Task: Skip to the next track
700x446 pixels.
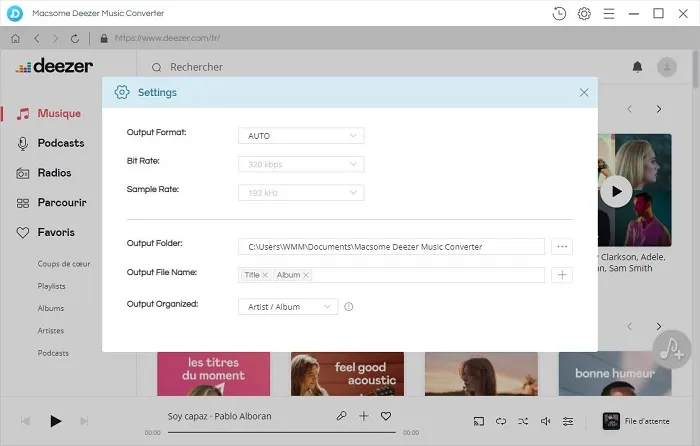Action: coord(84,421)
